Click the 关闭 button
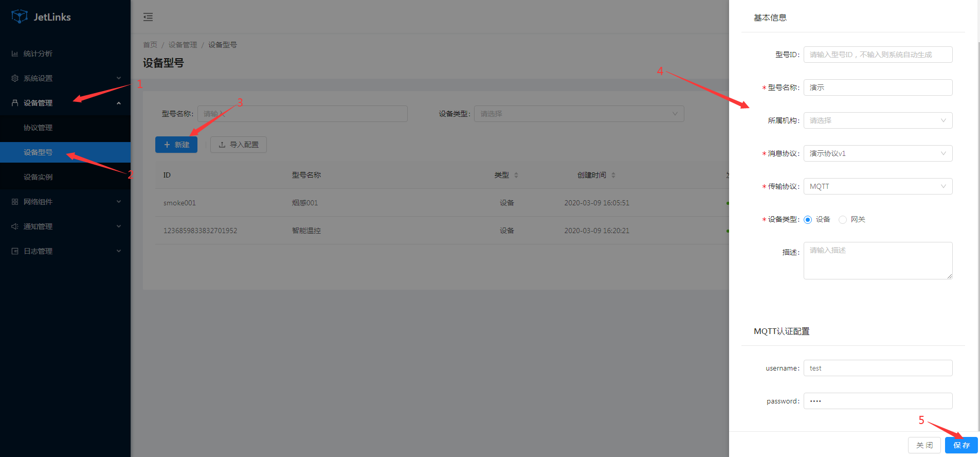Viewport: 980px width, 457px height. pos(924,445)
